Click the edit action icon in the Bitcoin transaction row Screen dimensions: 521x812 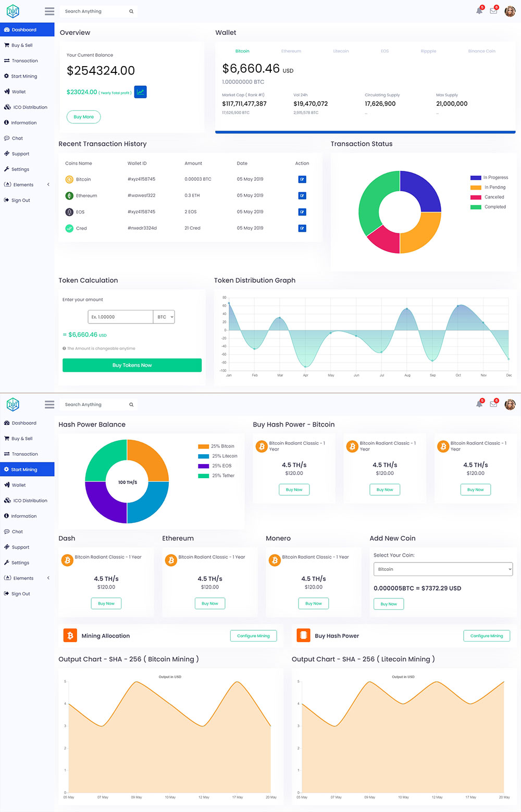(302, 179)
